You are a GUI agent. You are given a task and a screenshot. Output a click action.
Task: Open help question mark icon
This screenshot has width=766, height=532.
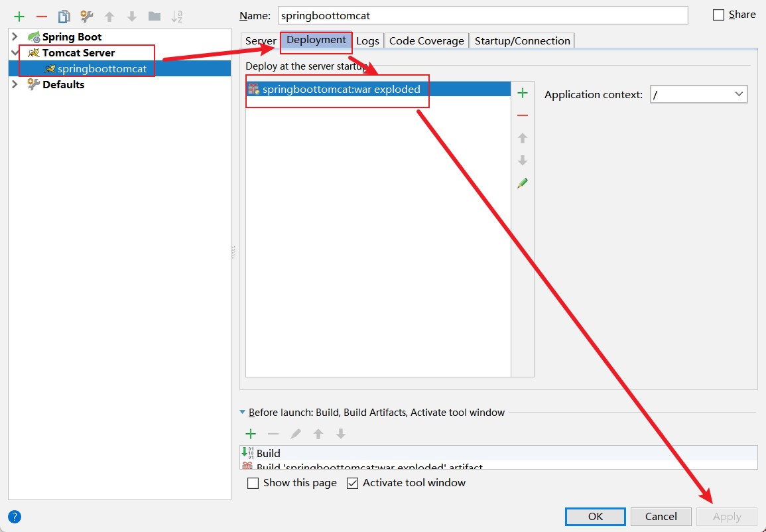point(15,516)
